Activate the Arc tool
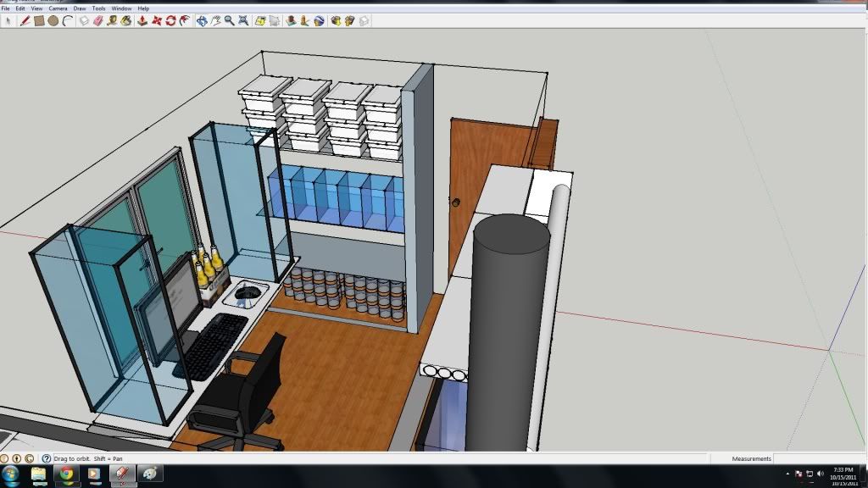This screenshot has height=488, width=868. (x=68, y=21)
